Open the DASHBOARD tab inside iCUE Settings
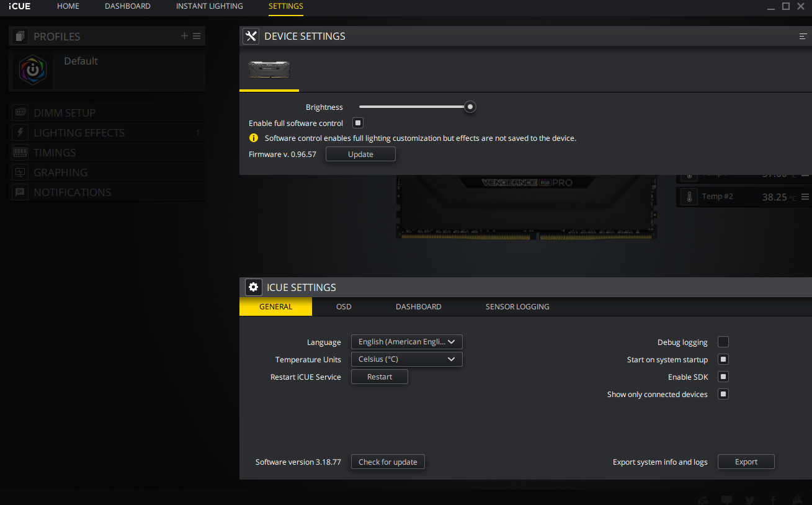The image size is (812, 505). tap(419, 306)
